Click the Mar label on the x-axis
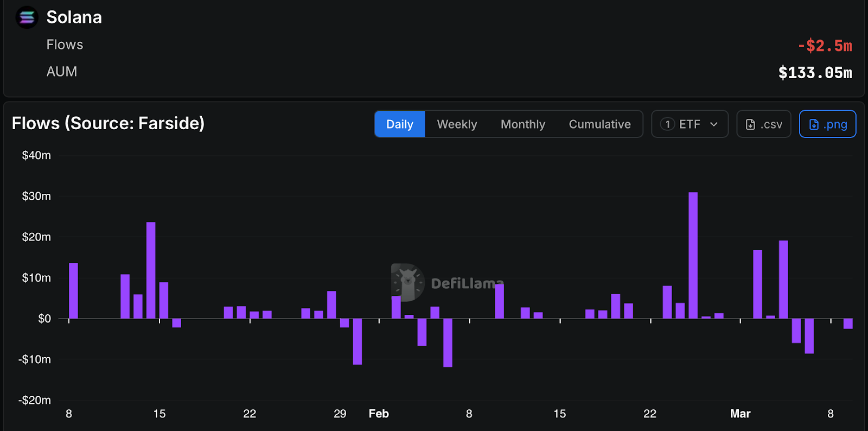This screenshot has height=431, width=868. 740,414
